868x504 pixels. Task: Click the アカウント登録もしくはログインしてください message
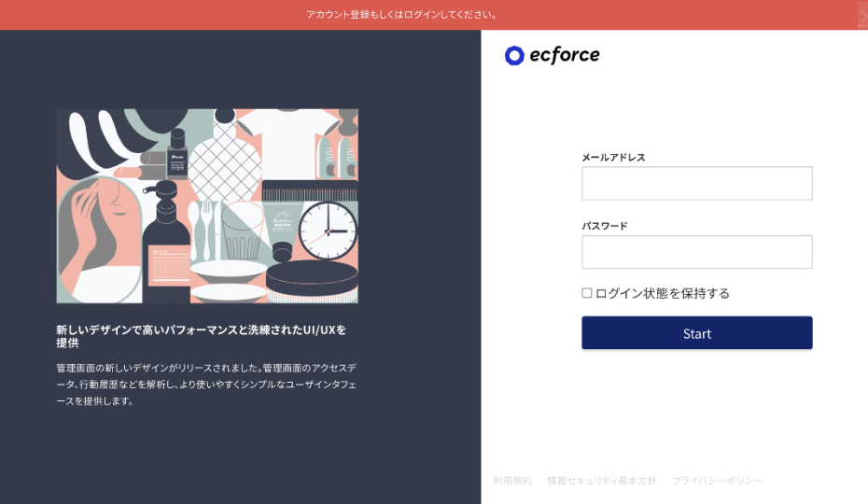pyautogui.click(x=402, y=15)
